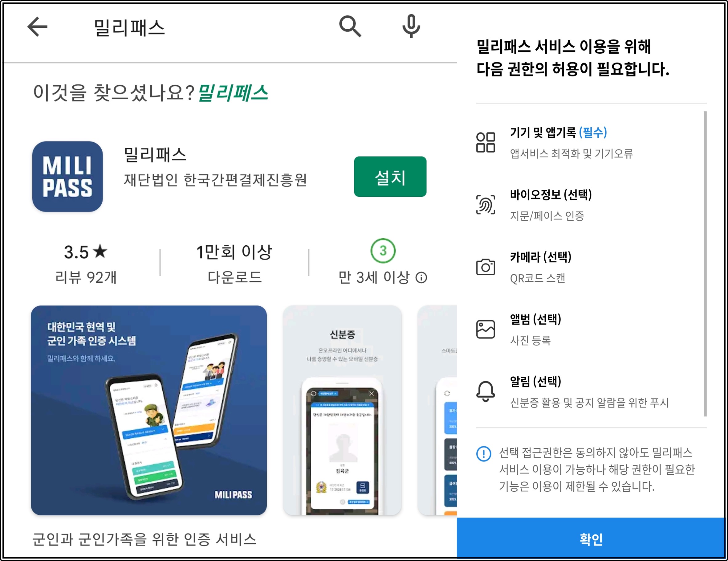
Task: Tap the age rating info icon
Action: [421, 277]
